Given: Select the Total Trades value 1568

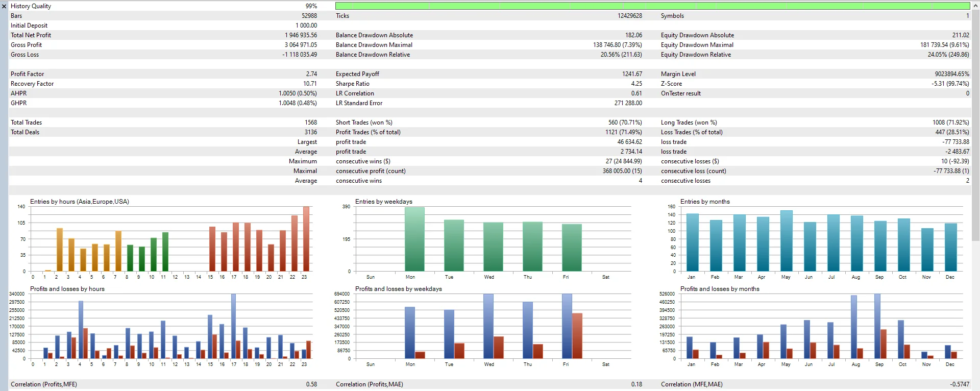Looking at the screenshot, I should point(311,123).
